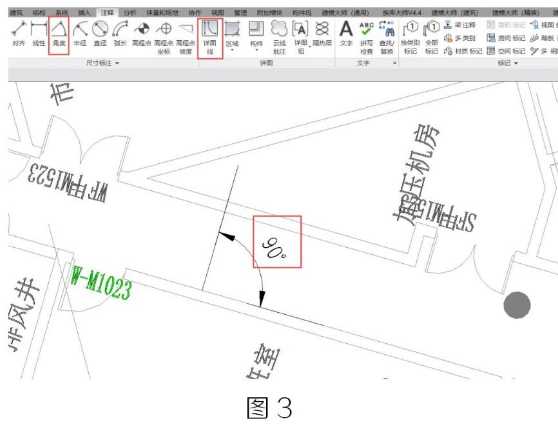Select the Multi-Category (多类别) tag tool

(460, 38)
